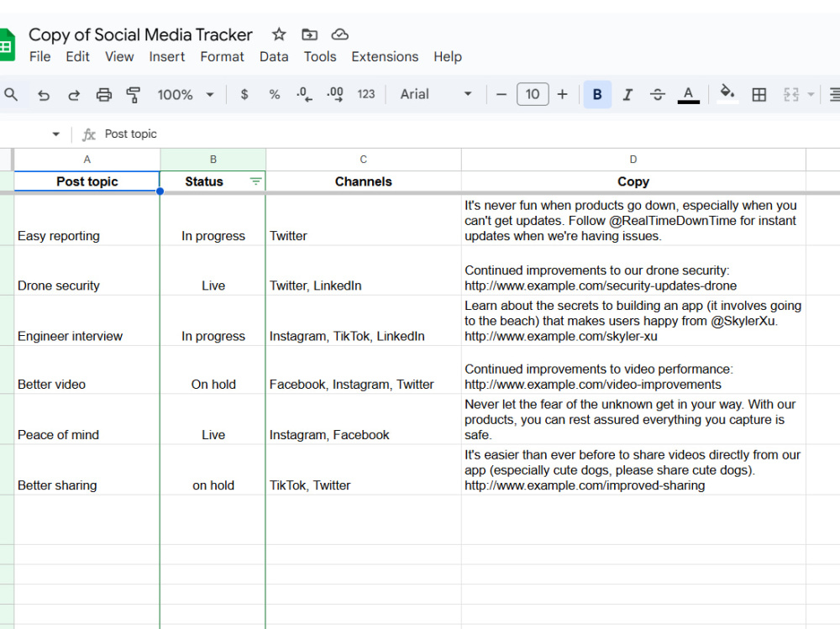
Task: Toggle italic formatting
Action: tap(627, 95)
